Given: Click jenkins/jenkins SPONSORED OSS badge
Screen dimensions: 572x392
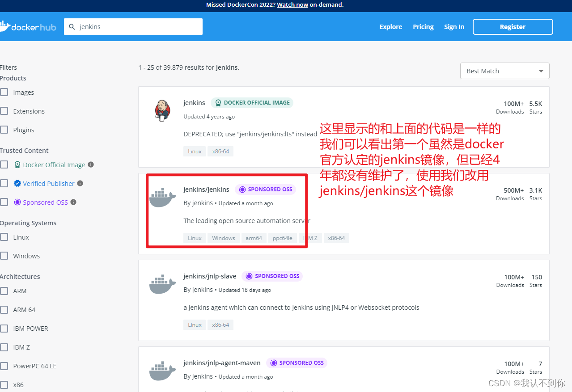Looking at the screenshot, I should click(x=266, y=190).
